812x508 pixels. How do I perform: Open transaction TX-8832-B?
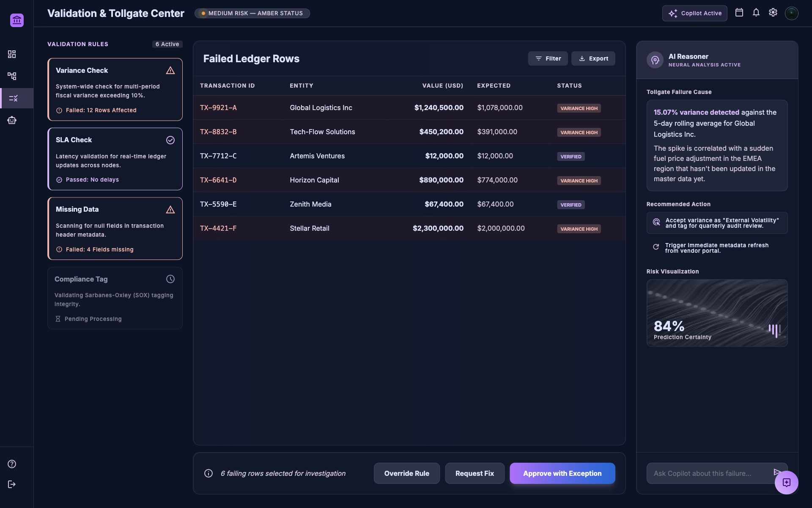[x=218, y=132]
